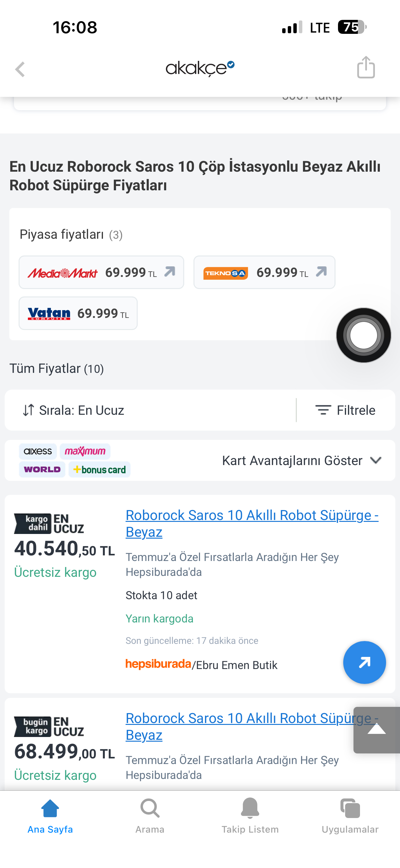This screenshot has width=400, height=868.
Task: Open the Sırala: En Ucuz sort dropdown
Action: 73,410
